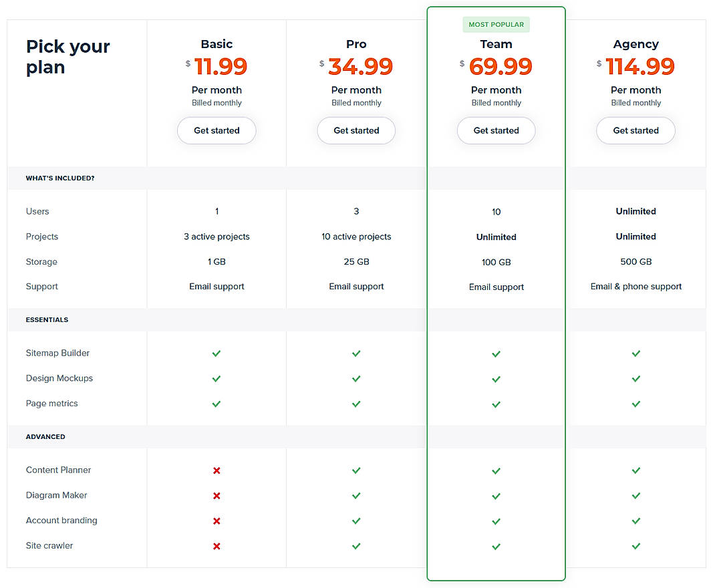Click Agency's checkmark for Page metrics
Image resolution: width=715 pixels, height=588 pixels.
coord(635,404)
